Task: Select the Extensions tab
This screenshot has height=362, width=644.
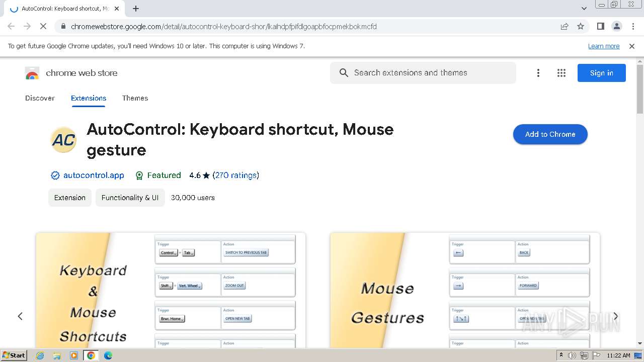Action: click(89, 98)
